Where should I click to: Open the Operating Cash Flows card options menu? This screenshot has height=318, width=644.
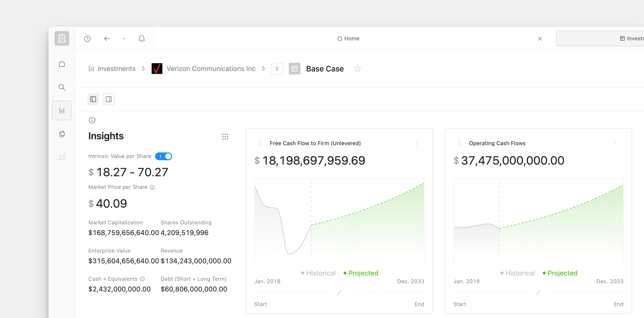coord(616,143)
